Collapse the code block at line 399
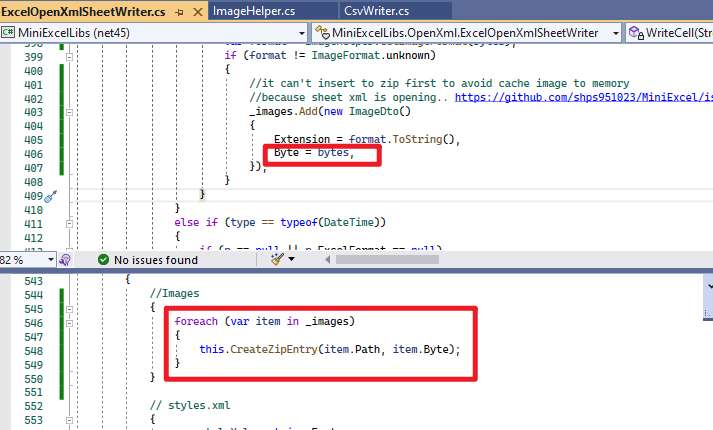 (x=70, y=57)
